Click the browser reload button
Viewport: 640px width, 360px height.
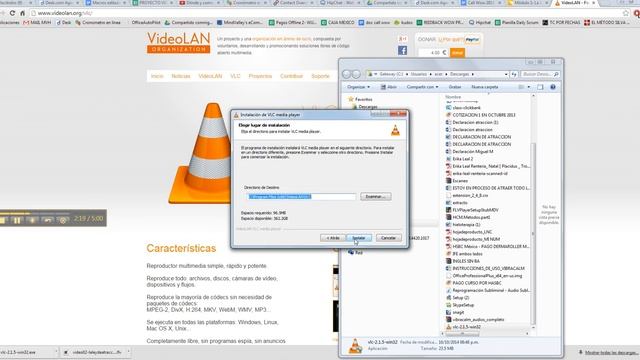pyautogui.click(x=12, y=13)
